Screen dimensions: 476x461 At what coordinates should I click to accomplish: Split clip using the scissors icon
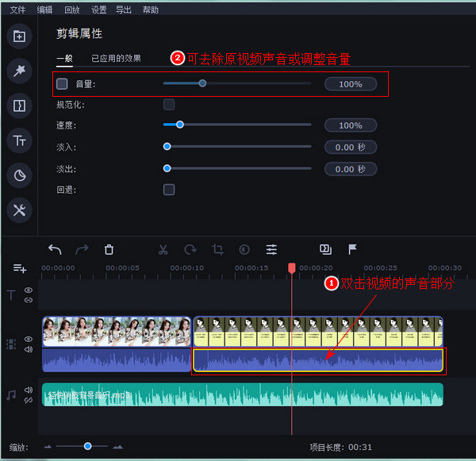(163, 250)
